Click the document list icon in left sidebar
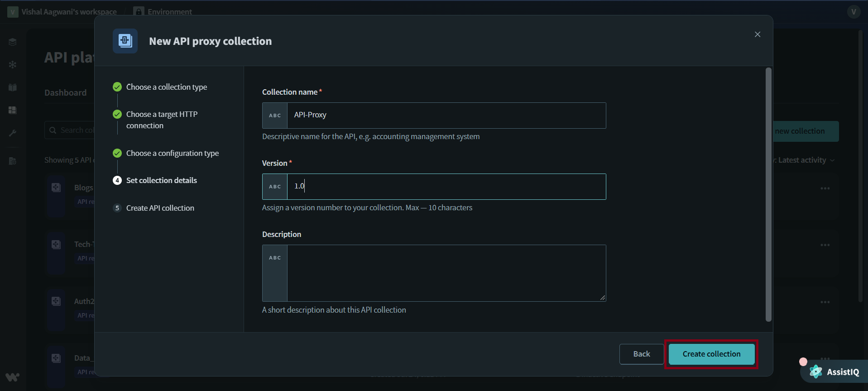 pos(13,161)
